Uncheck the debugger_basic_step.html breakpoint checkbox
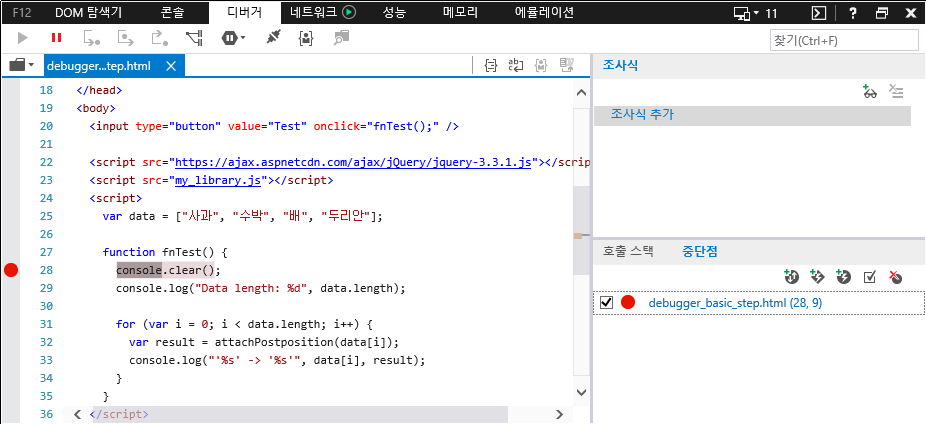 click(x=605, y=302)
